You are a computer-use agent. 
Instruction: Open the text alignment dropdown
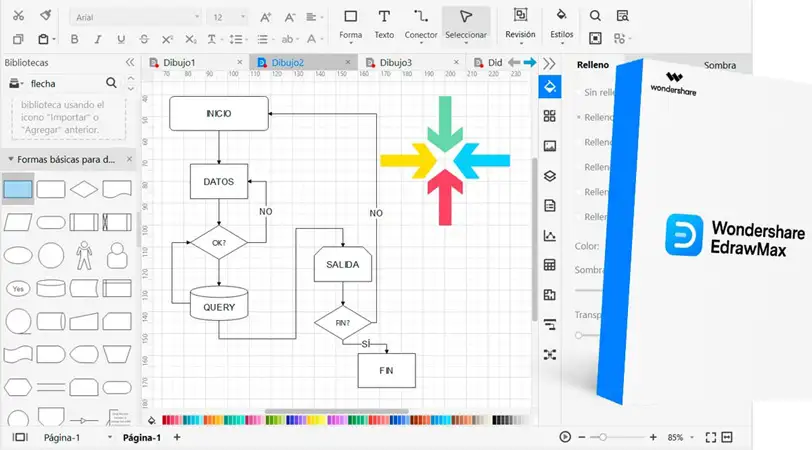coord(314,17)
